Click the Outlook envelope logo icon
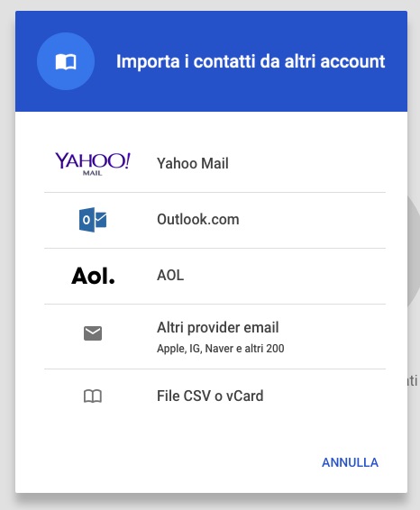Image resolution: width=420 pixels, height=510 pixels. [93, 220]
